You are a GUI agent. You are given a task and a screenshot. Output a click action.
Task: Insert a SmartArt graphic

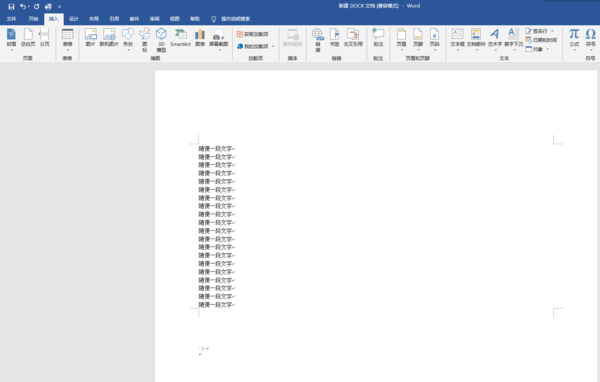180,38
